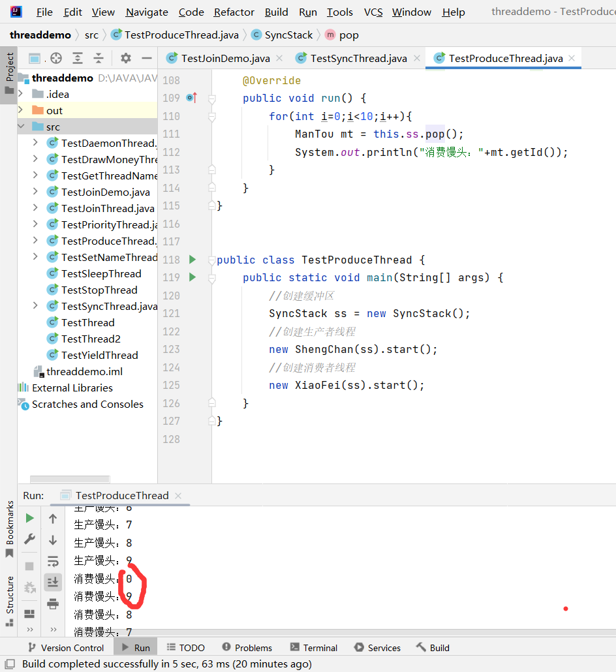Image resolution: width=616 pixels, height=672 pixels.
Task: Close the TestProduceThread.java editor tab
Action: tap(572, 58)
